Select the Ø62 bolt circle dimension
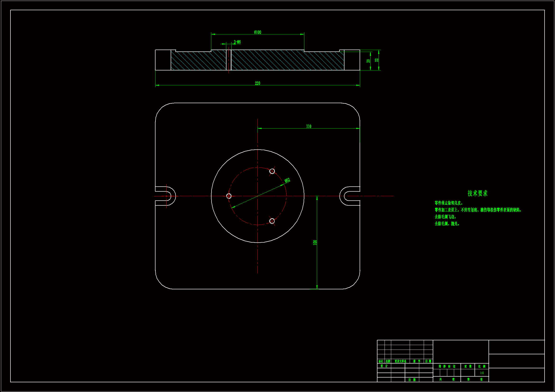This screenshot has width=555, height=392. [287, 180]
